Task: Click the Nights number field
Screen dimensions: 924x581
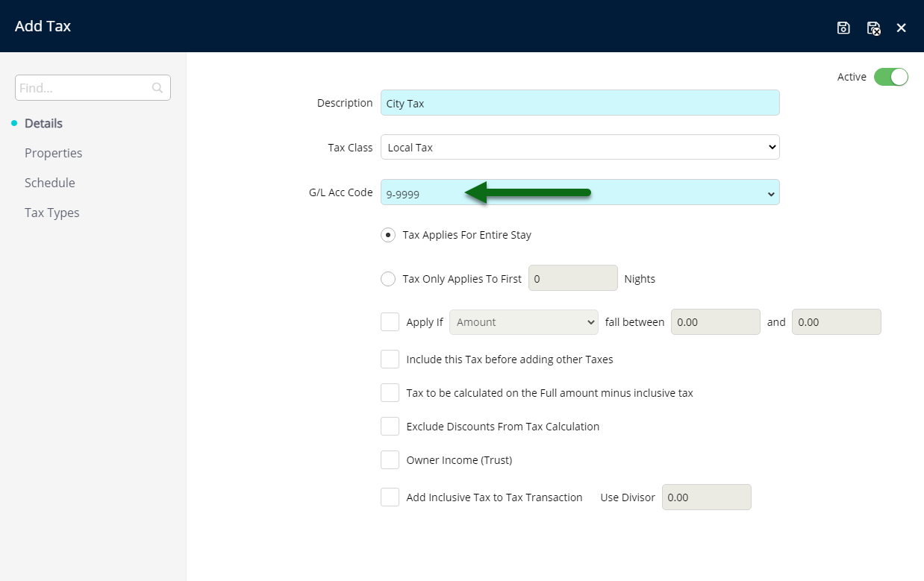Action: 573,278
